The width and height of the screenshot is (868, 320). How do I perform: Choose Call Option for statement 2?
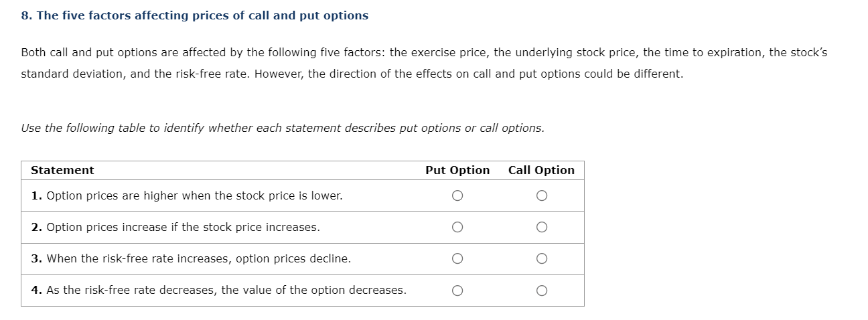click(541, 227)
